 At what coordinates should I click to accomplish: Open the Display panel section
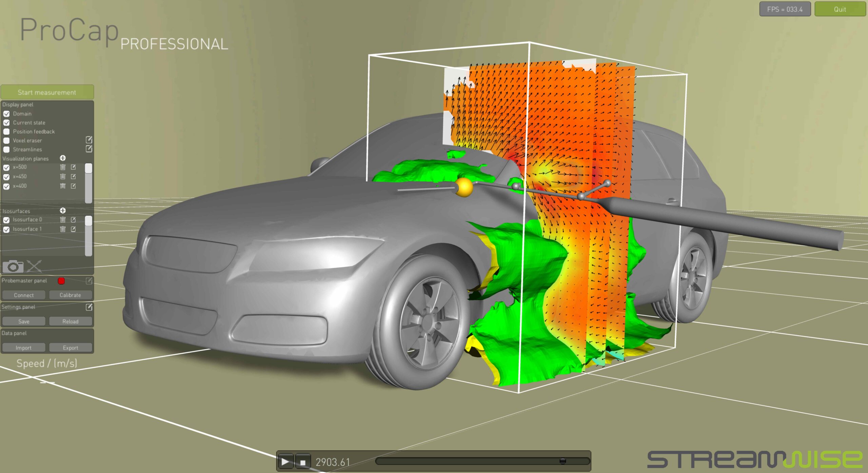pos(18,104)
